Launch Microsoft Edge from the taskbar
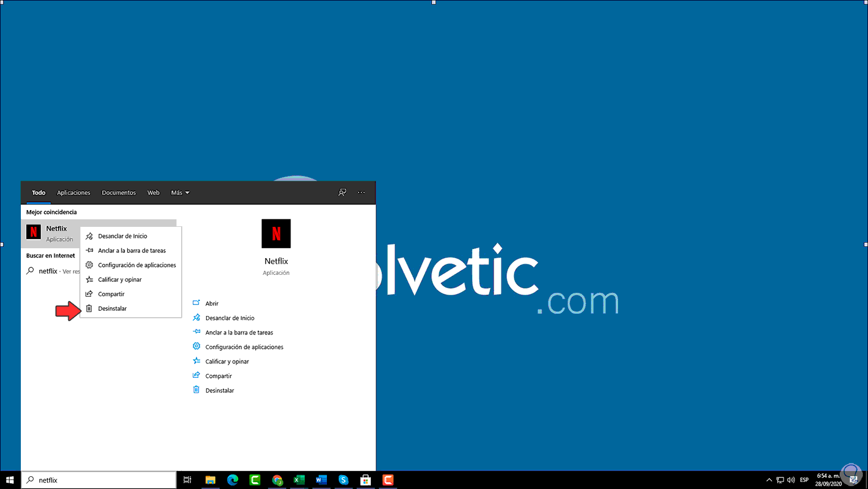Viewport: 868px width, 489px height. point(233,480)
